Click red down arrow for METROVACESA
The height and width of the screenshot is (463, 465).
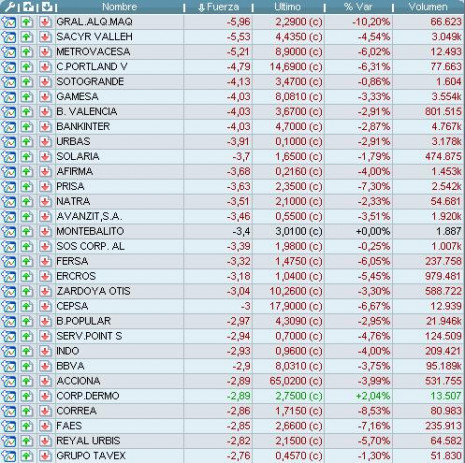[45, 52]
